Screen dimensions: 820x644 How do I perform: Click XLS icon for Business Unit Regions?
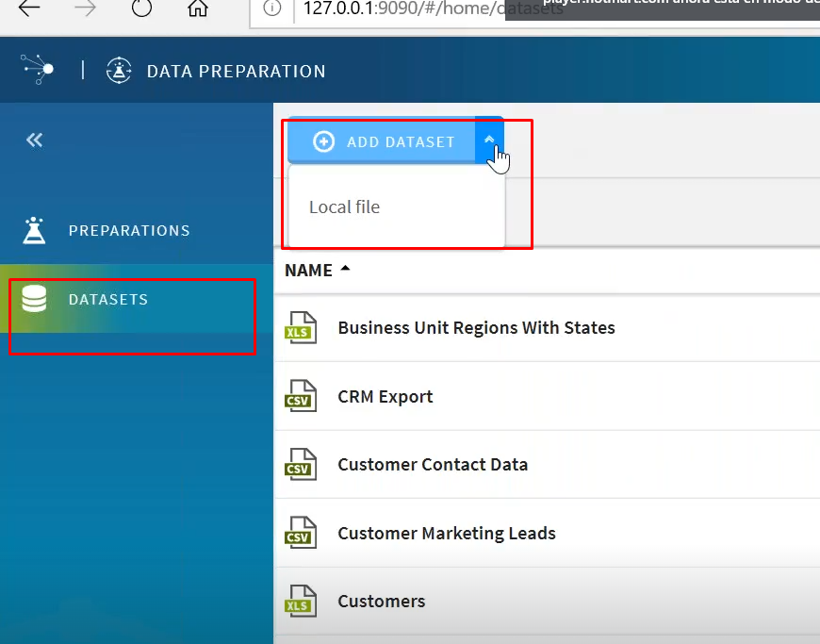301,327
